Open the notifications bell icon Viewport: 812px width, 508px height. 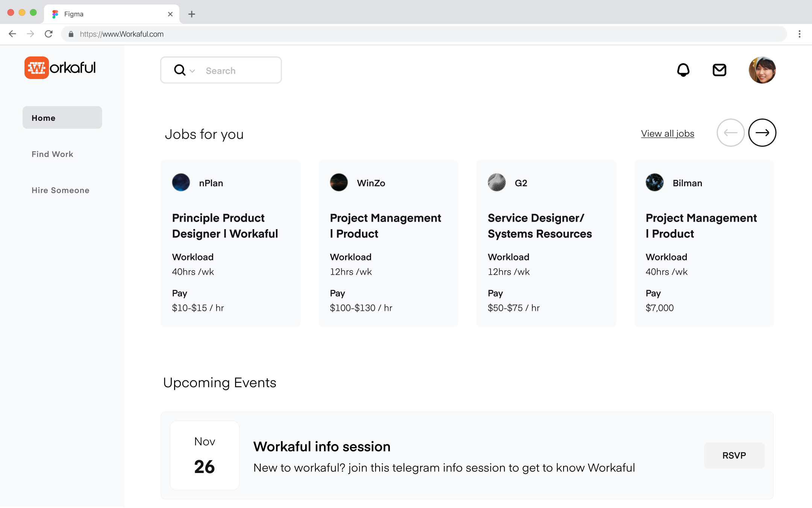(x=683, y=70)
